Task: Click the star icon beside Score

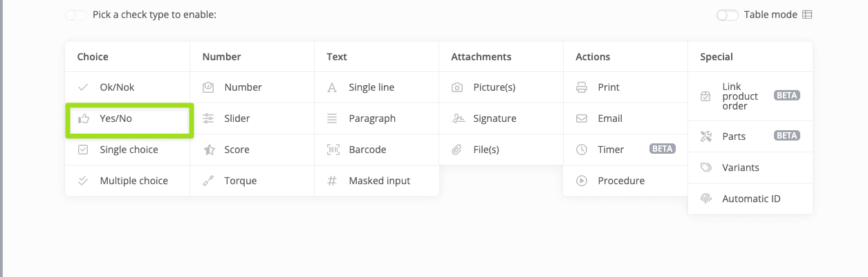Action: 208,150
